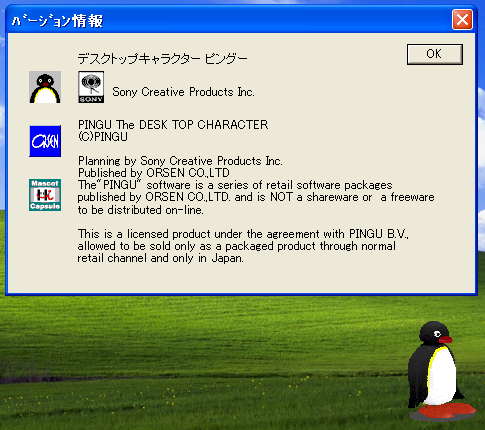Click the Planning by Sony Creative Products line
The height and width of the screenshot is (430, 485).
tap(180, 161)
